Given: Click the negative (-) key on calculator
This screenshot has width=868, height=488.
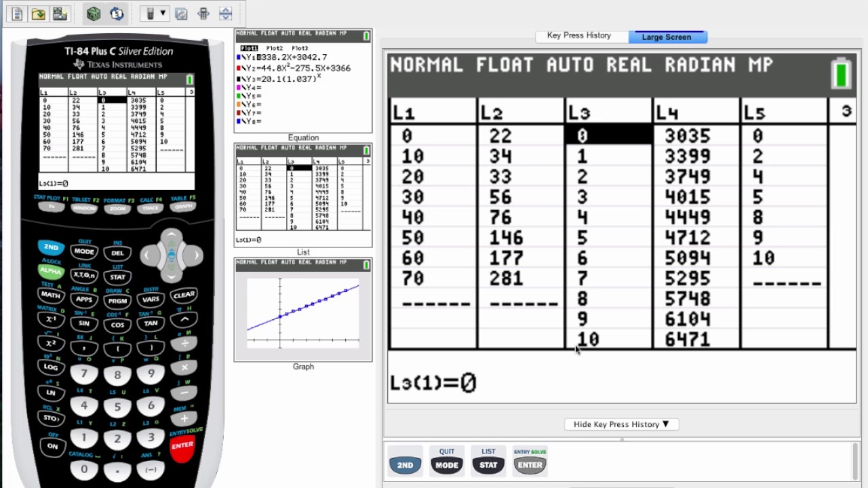Looking at the screenshot, I should point(151,469).
